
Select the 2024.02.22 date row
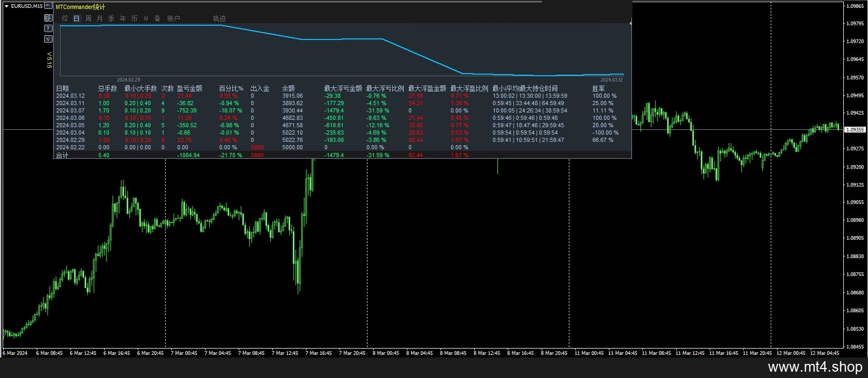70,147
